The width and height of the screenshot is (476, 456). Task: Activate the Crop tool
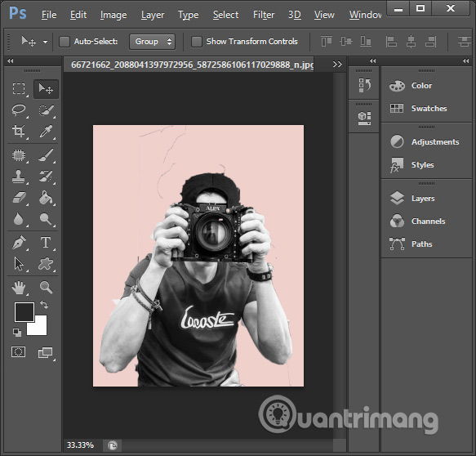tap(19, 131)
